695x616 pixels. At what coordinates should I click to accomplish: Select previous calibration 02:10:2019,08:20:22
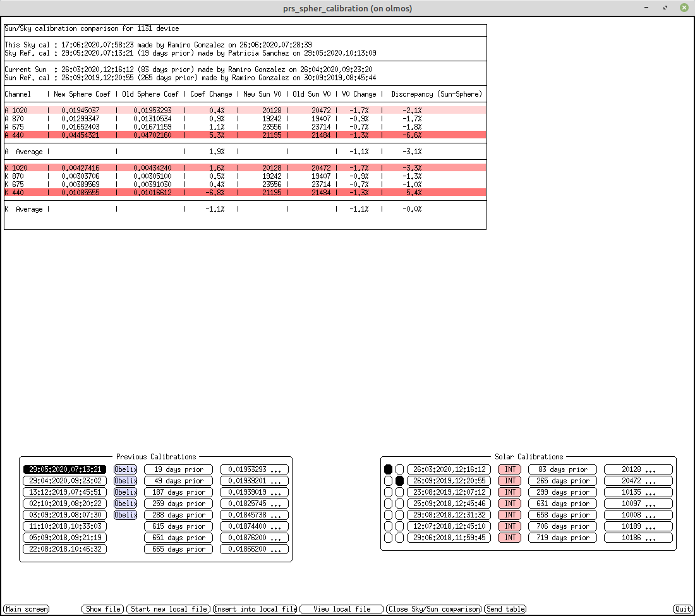pyautogui.click(x=64, y=504)
